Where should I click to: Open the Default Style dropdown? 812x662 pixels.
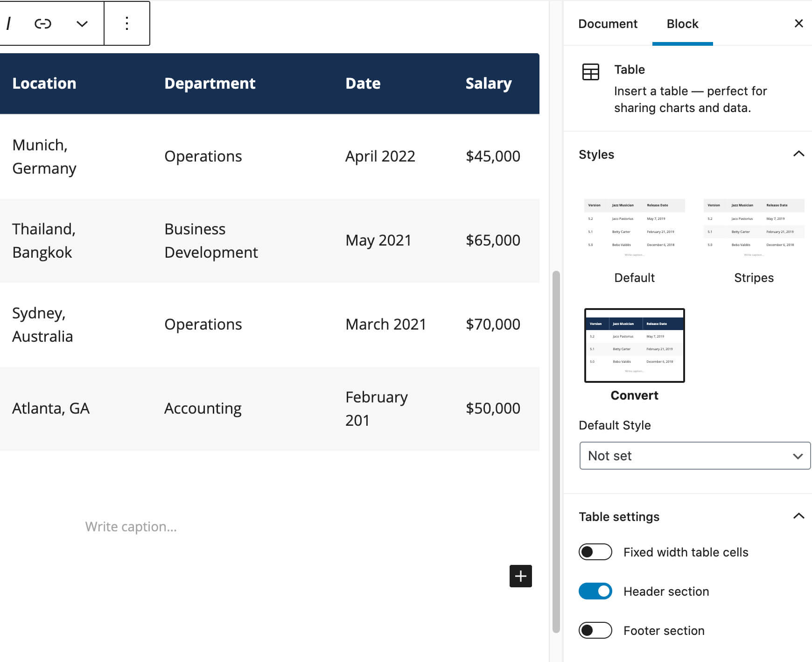(x=694, y=456)
